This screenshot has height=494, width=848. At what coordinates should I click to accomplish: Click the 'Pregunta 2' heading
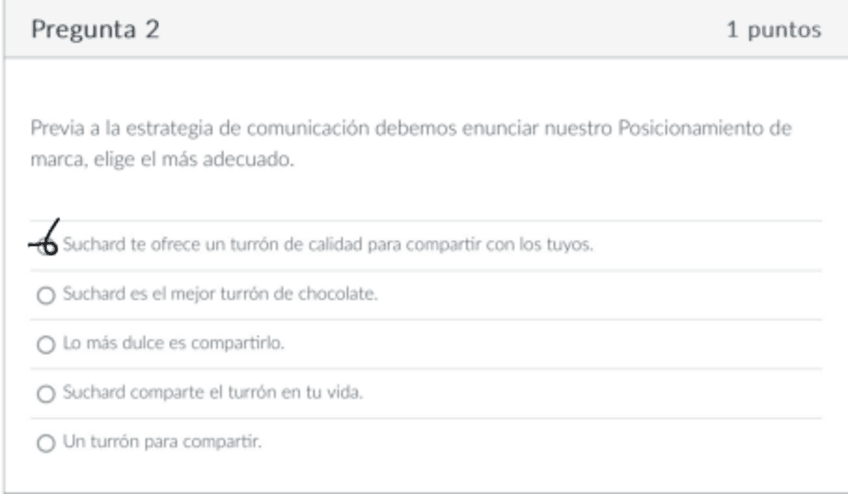(95, 30)
